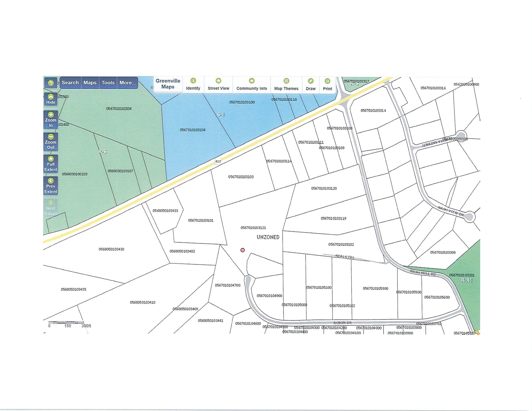Select parcel 0567010103121

point(253,228)
